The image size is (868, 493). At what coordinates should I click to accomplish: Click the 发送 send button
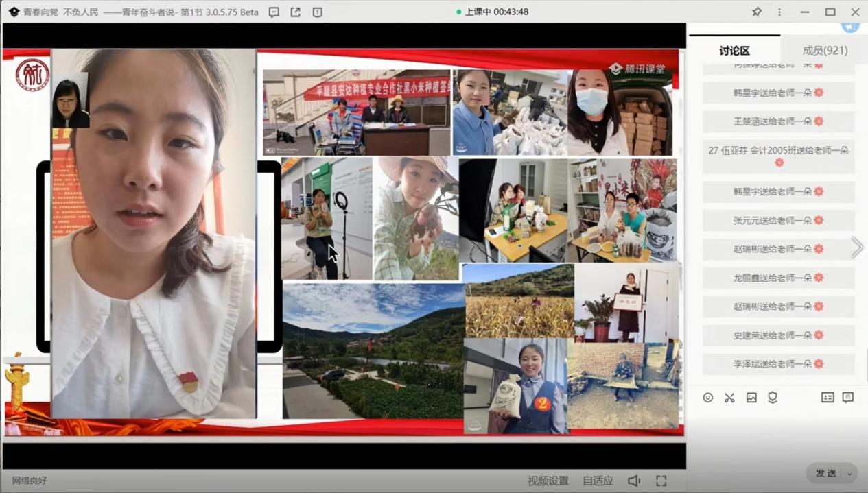[x=825, y=474]
